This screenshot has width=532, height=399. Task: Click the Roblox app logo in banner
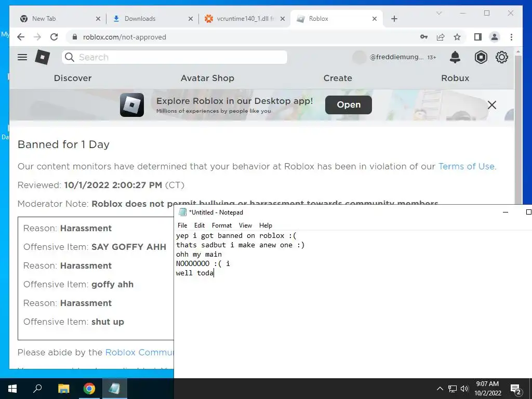click(131, 105)
